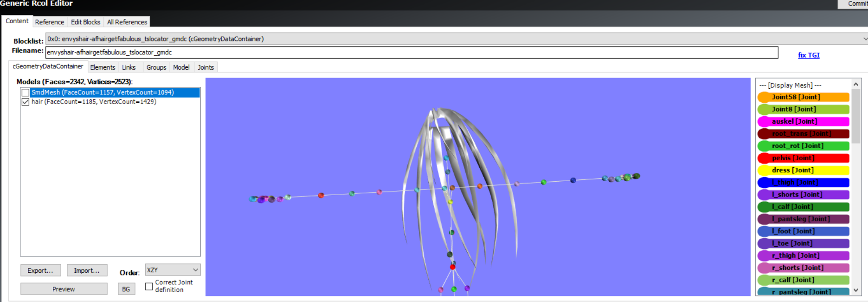The height and width of the screenshot is (302, 868).
Task: Click the red joint sphere at skeleton base
Action: [x=452, y=267]
